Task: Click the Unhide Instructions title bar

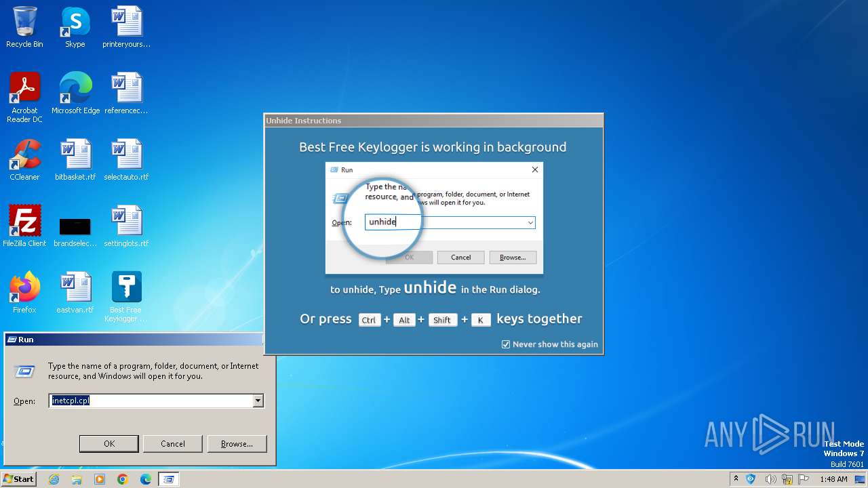Action: click(433, 121)
